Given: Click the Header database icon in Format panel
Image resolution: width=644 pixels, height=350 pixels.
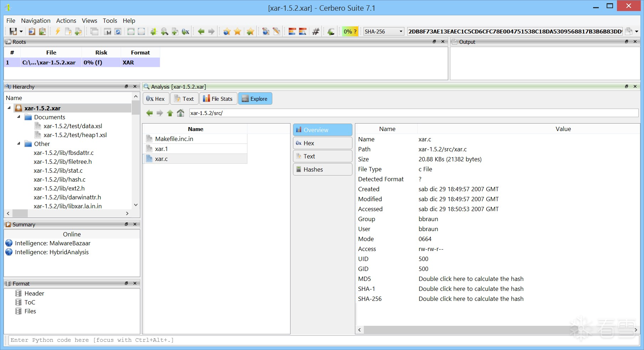Looking at the screenshot, I should click(x=19, y=293).
